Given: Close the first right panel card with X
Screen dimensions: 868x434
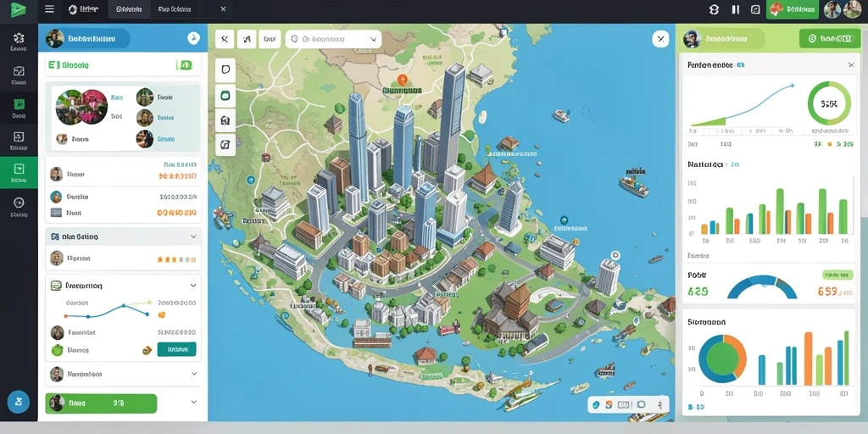Looking at the screenshot, I should (851, 65).
